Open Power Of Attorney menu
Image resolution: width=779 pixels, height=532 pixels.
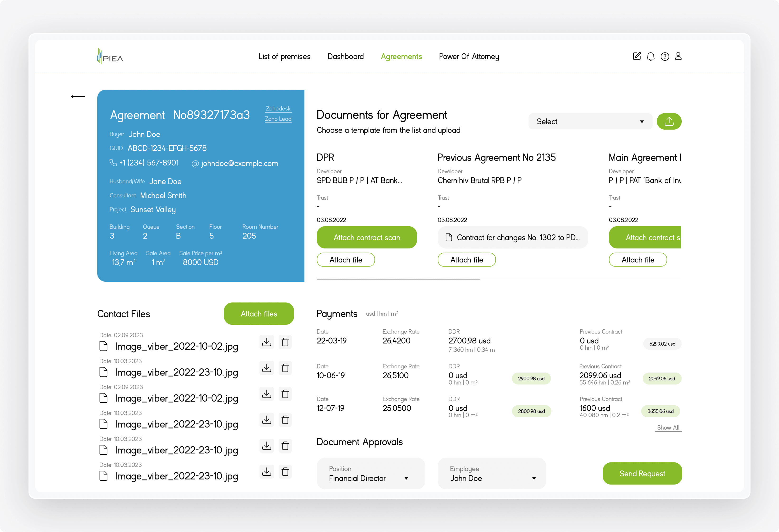[469, 56]
